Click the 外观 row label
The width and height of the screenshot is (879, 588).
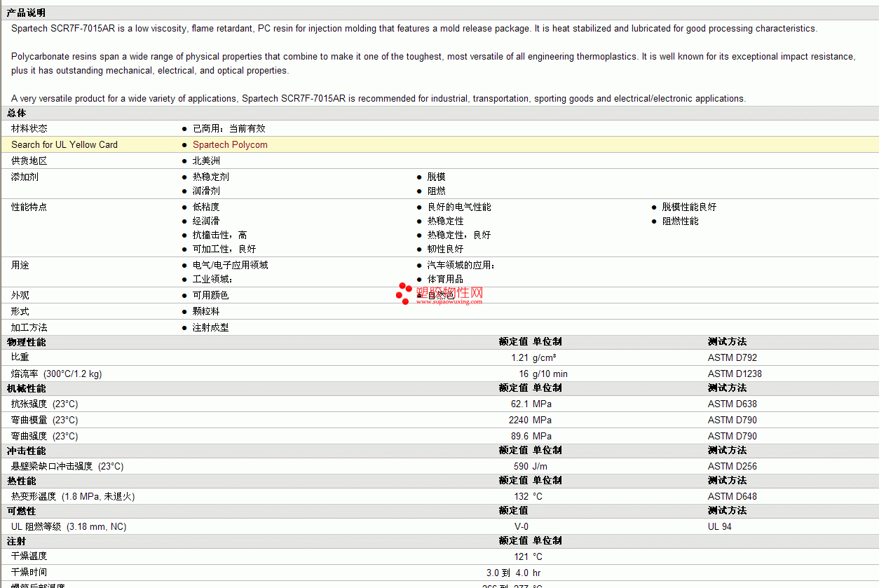(20, 295)
